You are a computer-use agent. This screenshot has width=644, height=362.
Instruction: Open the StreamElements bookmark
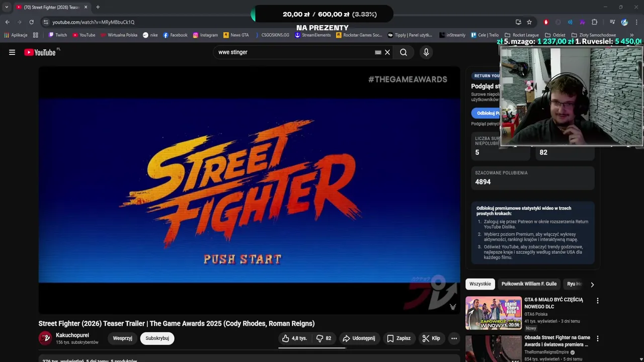click(x=312, y=35)
